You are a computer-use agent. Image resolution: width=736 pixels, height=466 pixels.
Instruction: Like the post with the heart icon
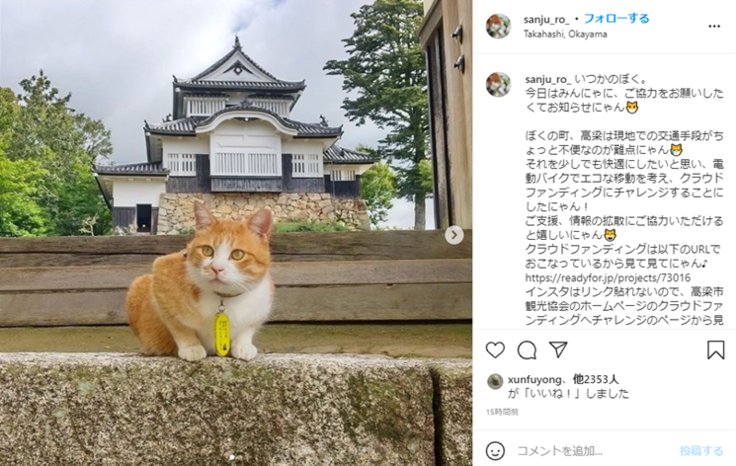[x=495, y=350]
